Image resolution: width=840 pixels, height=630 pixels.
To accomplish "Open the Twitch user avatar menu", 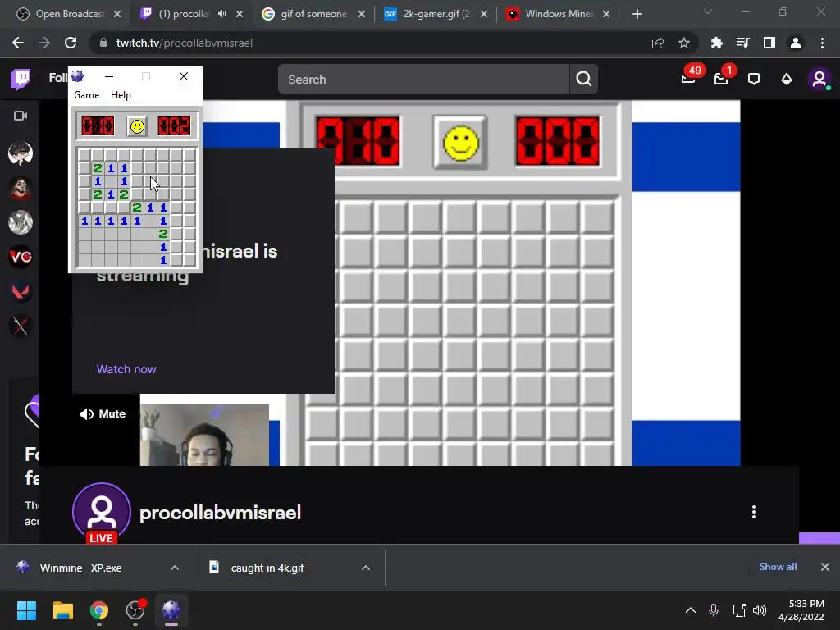I will (819, 80).
